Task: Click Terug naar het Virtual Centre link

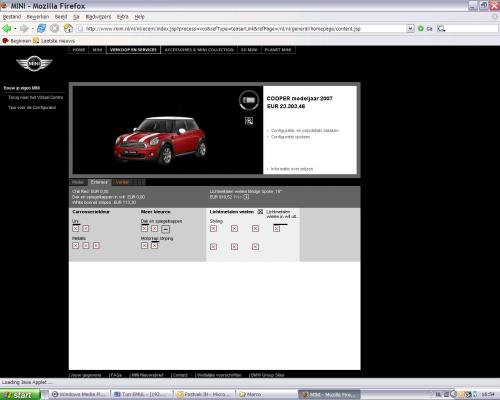Action: [35, 97]
